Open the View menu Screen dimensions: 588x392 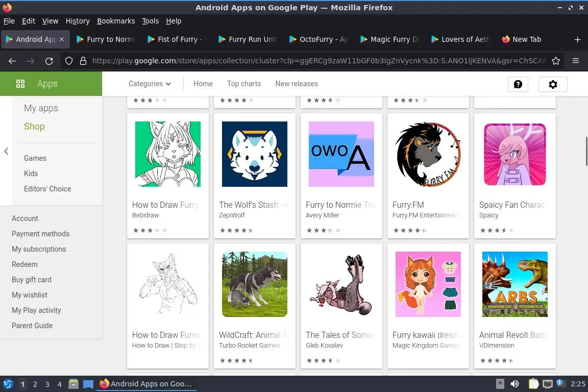(x=50, y=21)
